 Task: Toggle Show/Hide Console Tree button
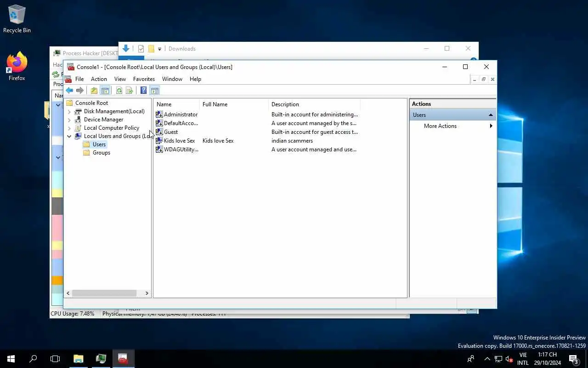(x=105, y=91)
